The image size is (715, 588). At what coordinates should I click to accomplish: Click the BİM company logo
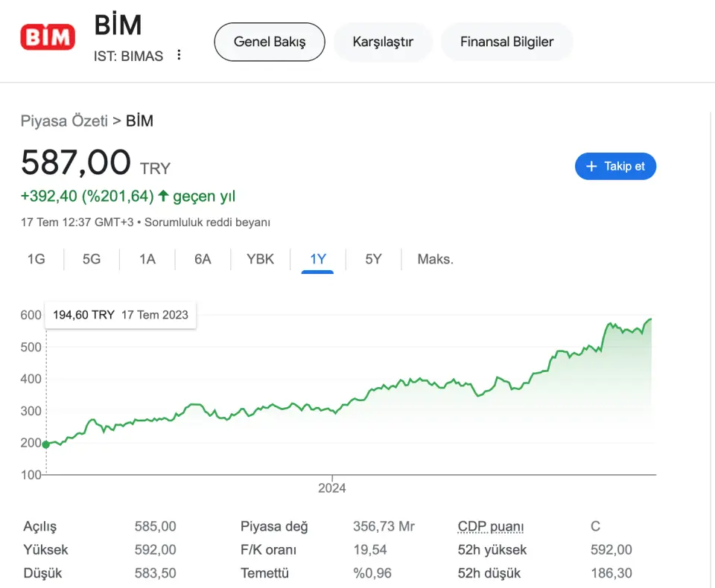[x=48, y=37]
